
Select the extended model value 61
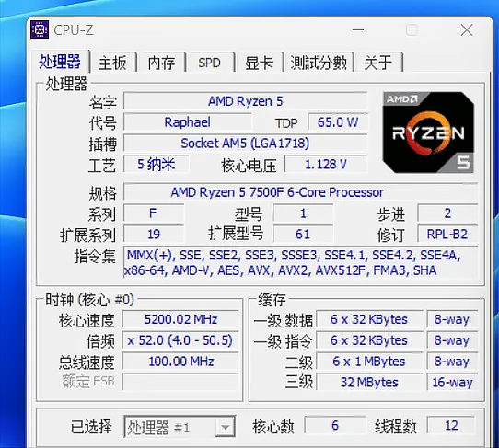coord(303,235)
